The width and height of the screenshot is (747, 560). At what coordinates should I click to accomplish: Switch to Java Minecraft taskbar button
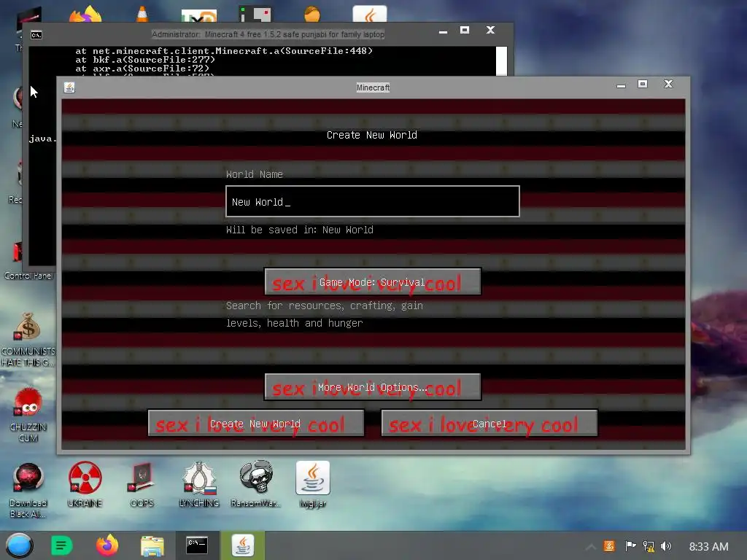(242, 545)
